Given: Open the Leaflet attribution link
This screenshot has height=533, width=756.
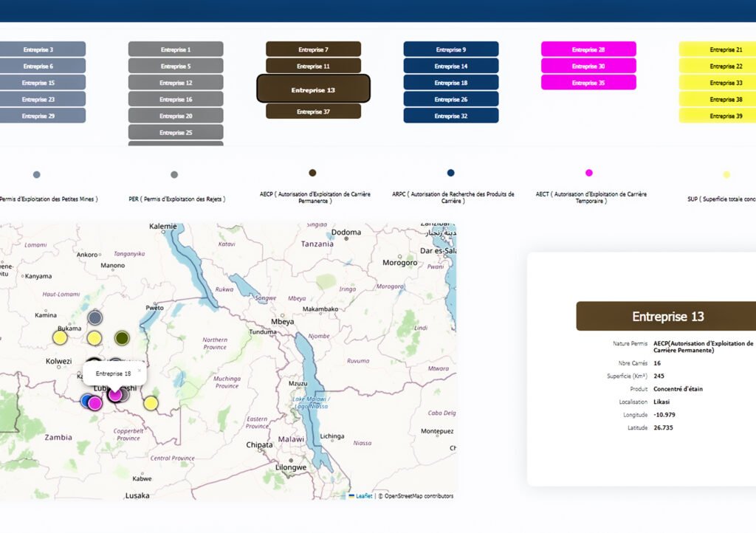Looking at the screenshot, I should pos(361,495).
